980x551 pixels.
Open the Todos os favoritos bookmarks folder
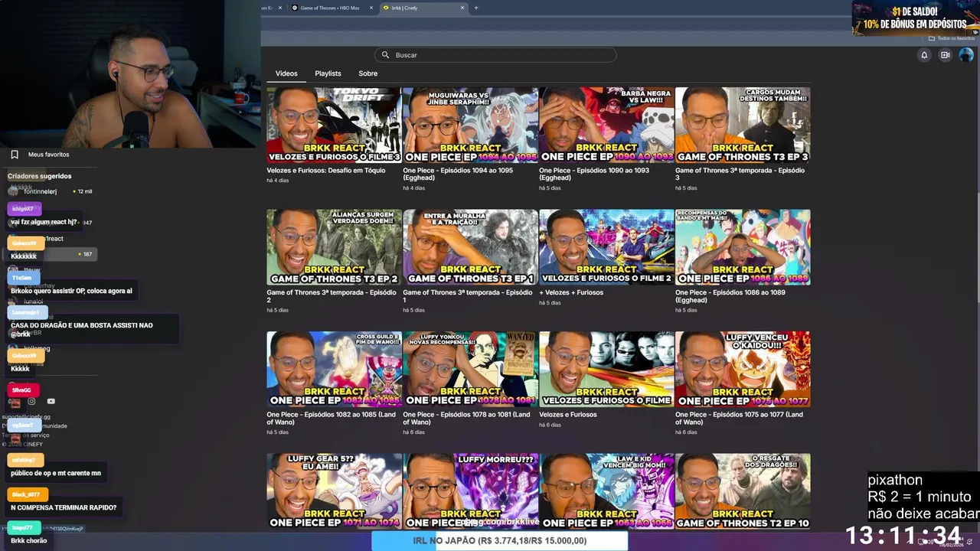(x=952, y=38)
